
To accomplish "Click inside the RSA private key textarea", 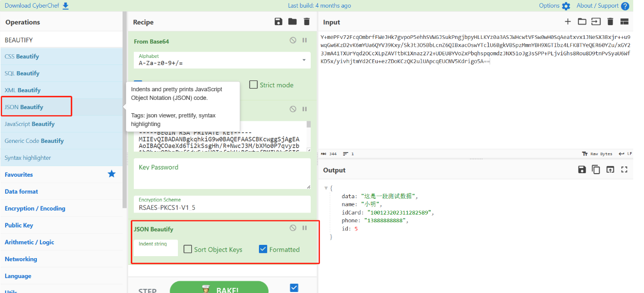I will point(219,136).
